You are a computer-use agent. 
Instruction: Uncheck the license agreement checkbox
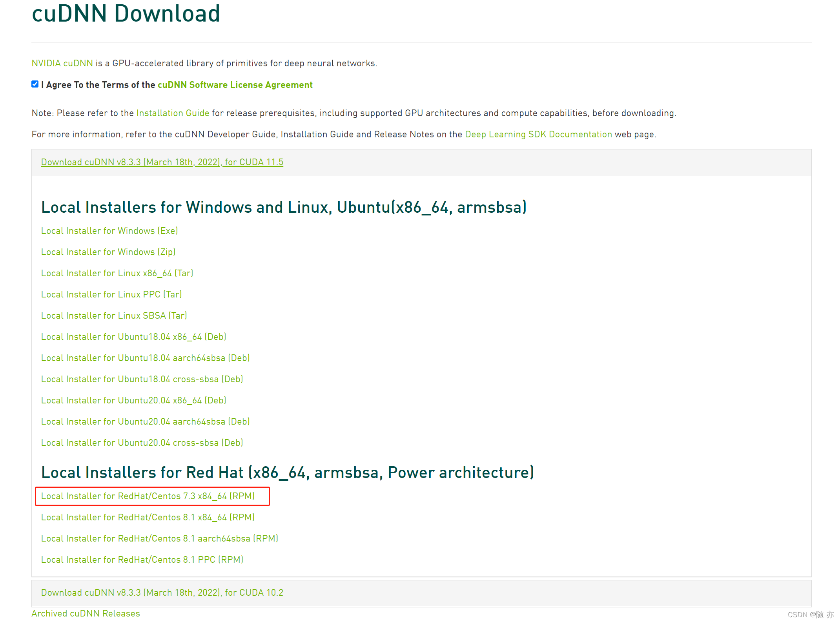coord(35,84)
